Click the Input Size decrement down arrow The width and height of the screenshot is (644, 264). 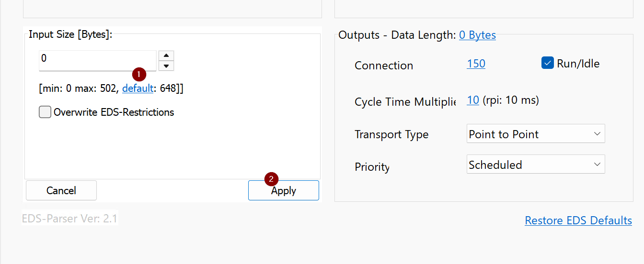(x=166, y=66)
